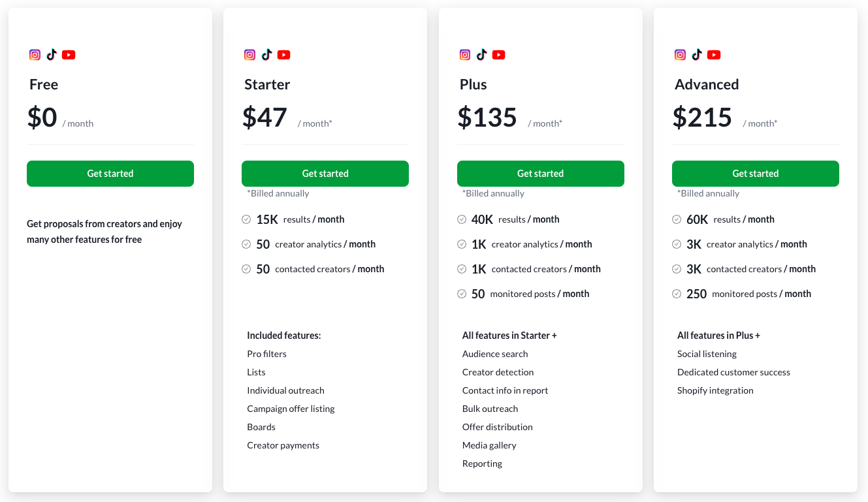Image resolution: width=868 pixels, height=502 pixels.
Task: Click checkmark beside Advanced 60K results
Action: point(677,219)
